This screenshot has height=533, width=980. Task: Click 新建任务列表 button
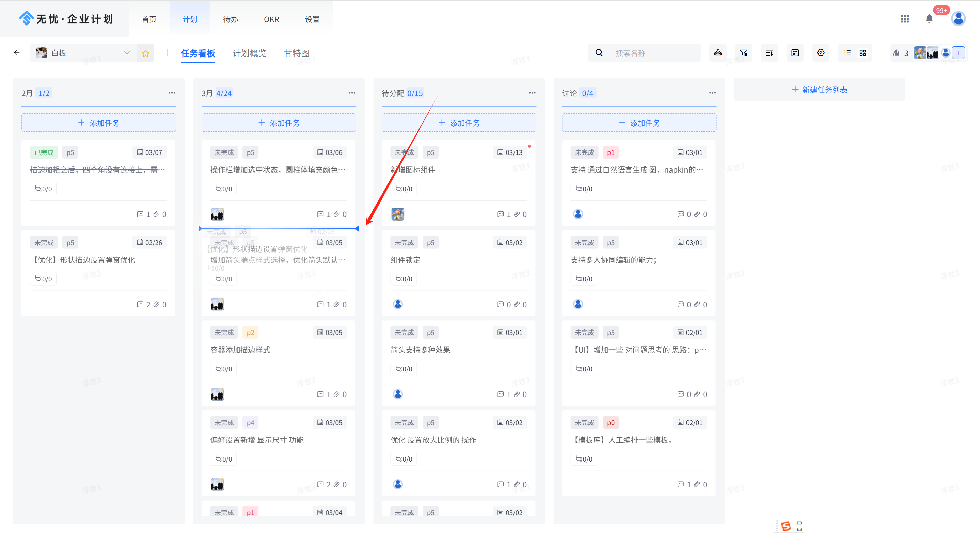click(x=819, y=90)
